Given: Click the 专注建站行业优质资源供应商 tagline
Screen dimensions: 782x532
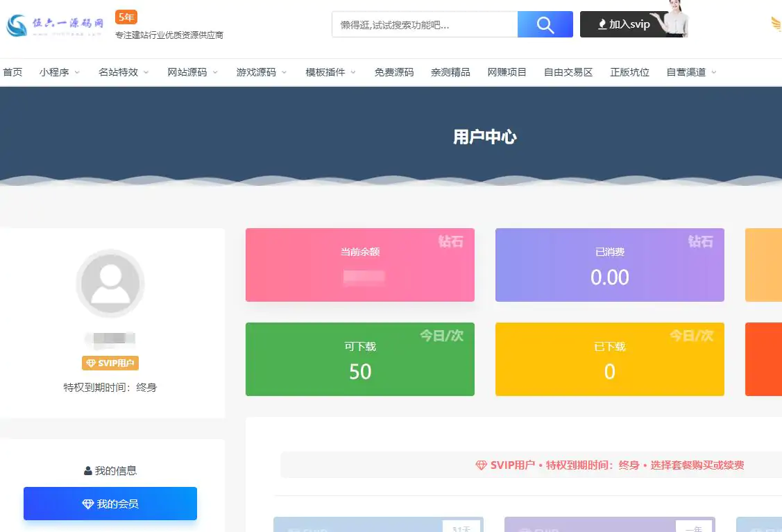Looking at the screenshot, I should [169, 35].
